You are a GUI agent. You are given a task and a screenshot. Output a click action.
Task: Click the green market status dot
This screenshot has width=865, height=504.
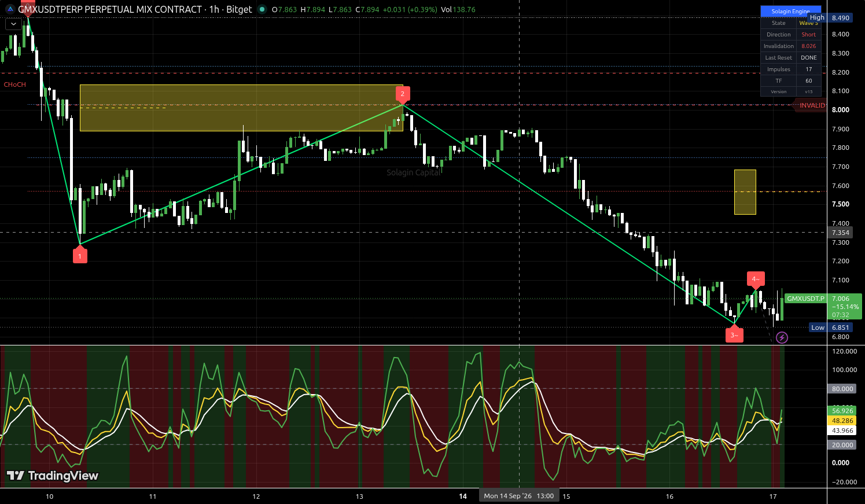tap(262, 9)
